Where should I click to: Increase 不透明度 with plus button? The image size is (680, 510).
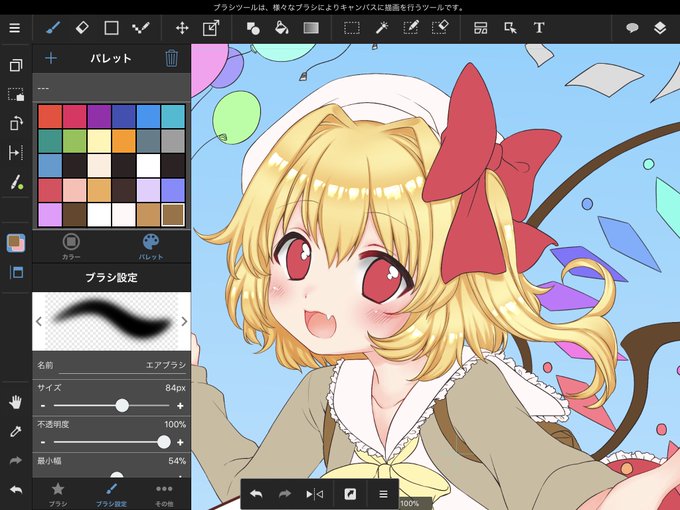pyautogui.click(x=180, y=442)
